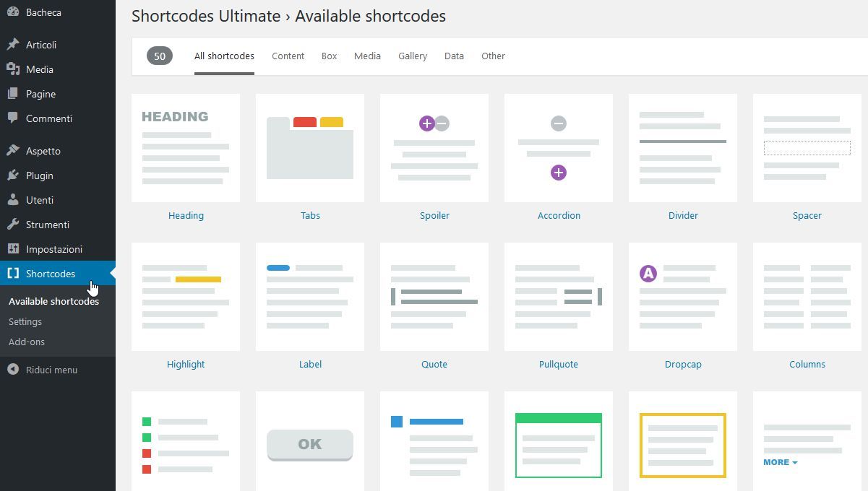Select the Highlight shortcode icon
Image resolution: width=868 pixels, height=491 pixels.
(x=186, y=296)
